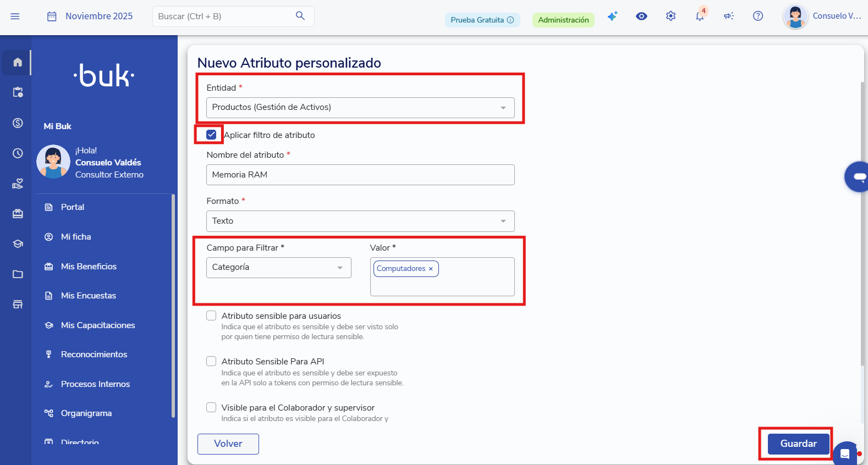
Task: Open the Campo para Filtrar dropdown
Action: pyautogui.click(x=278, y=268)
